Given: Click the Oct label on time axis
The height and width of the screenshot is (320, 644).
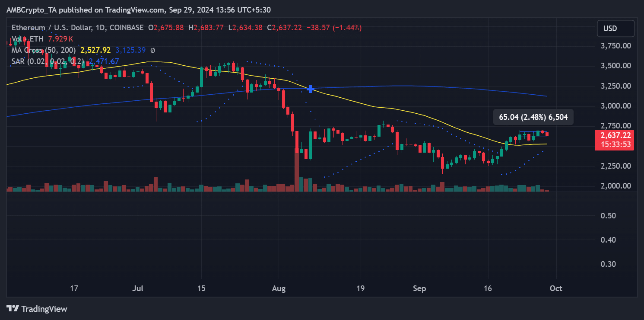Looking at the screenshot, I should point(556,288).
